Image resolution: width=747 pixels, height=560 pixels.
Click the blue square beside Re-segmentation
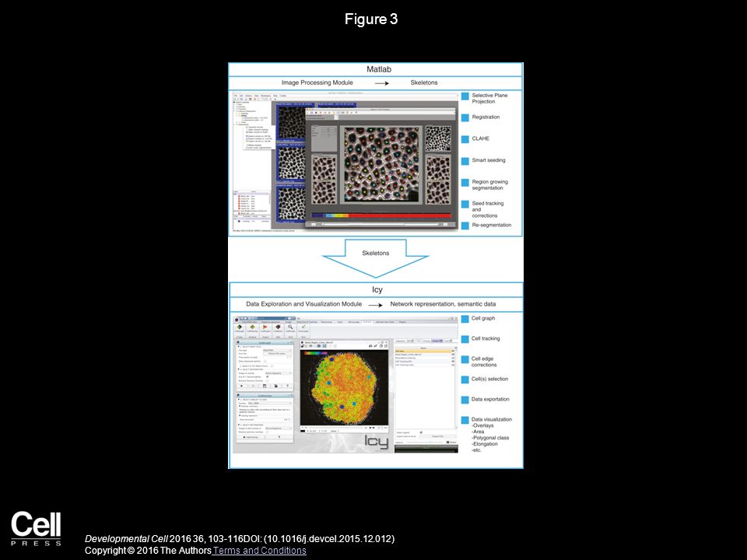click(465, 226)
